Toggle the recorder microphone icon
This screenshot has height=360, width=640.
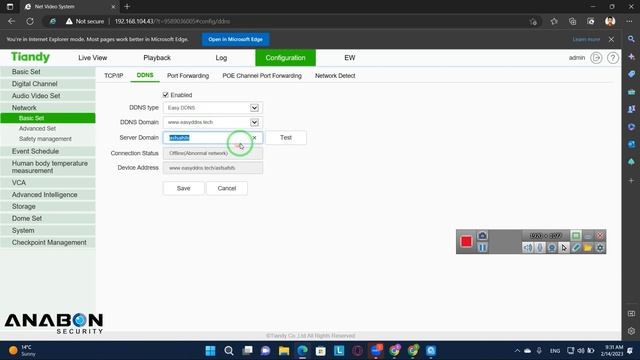540,248
